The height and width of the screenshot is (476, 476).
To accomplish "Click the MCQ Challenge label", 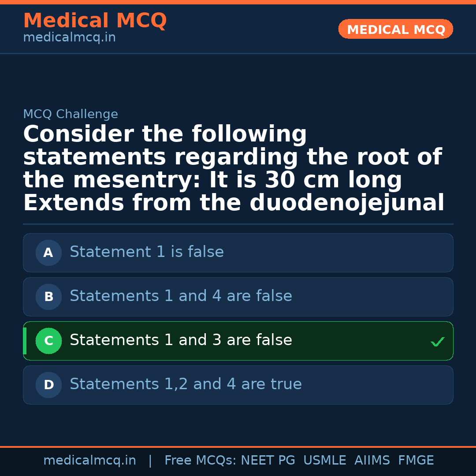I will click(71, 114).
